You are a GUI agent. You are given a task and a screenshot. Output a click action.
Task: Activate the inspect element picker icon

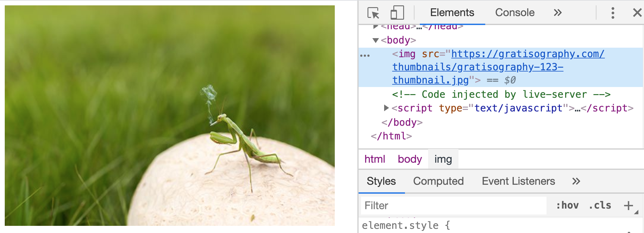pyautogui.click(x=373, y=13)
